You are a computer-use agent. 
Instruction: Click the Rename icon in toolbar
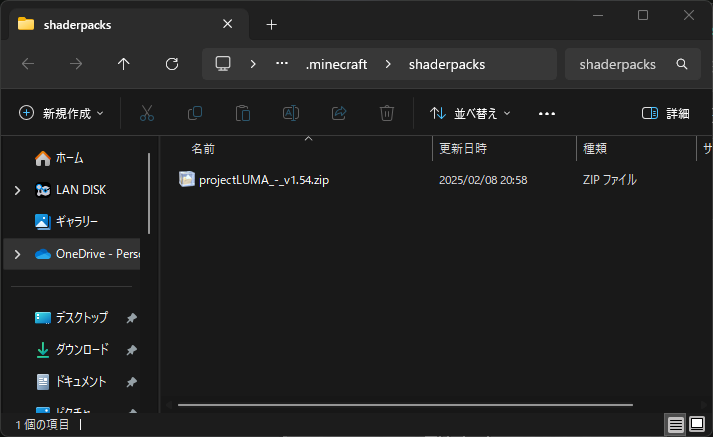coord(290,114)
